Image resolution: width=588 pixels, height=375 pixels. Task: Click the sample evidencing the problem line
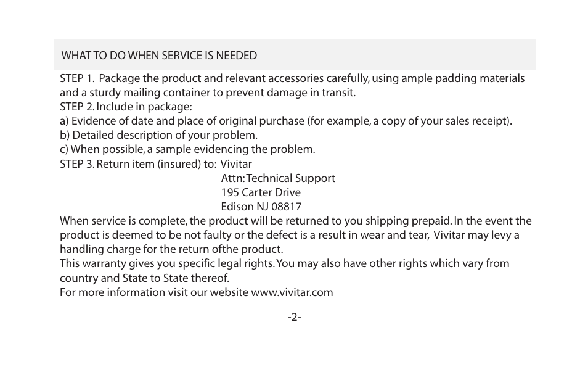187,149
